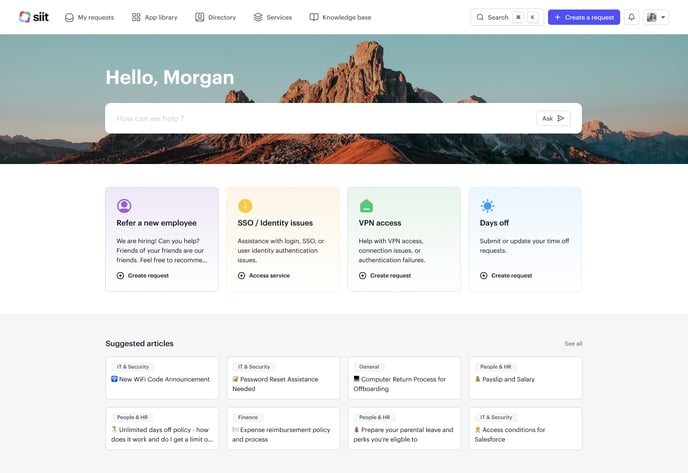Click the Siit logo icon
Viewport: 688px width, 473px height.
coord(25,17)
